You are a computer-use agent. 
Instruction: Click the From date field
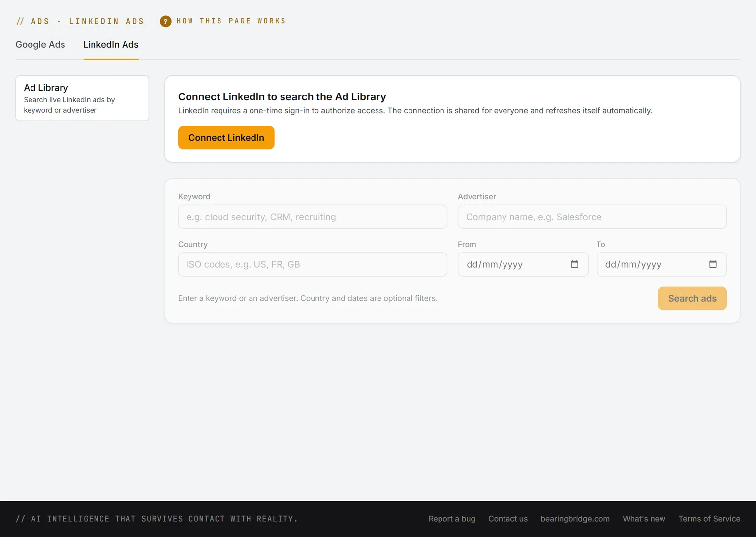click(523, 264)
